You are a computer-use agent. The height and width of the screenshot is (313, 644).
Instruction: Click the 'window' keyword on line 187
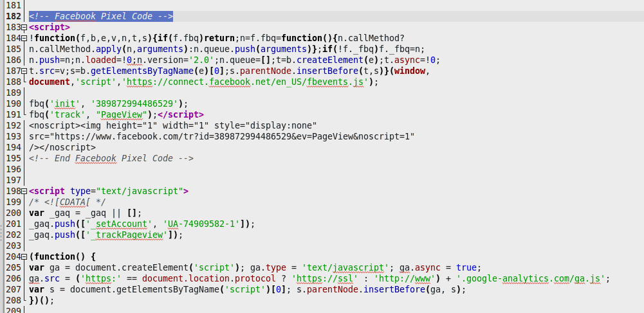409,71
